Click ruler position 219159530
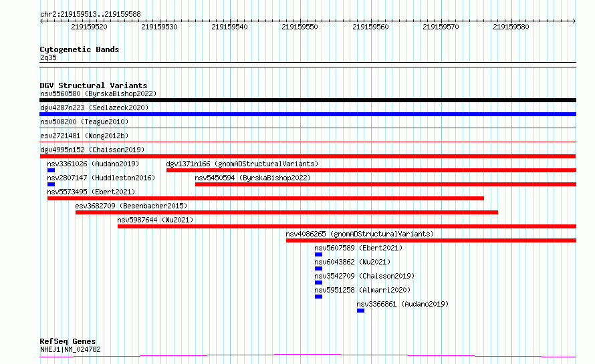The image size is (595, 364). tap(159, 27)
